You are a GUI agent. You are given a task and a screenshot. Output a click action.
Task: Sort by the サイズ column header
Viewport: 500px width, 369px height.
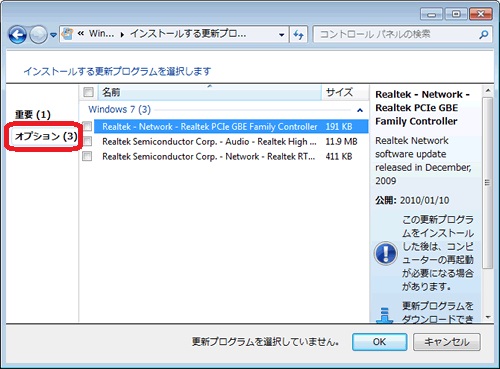345,92
